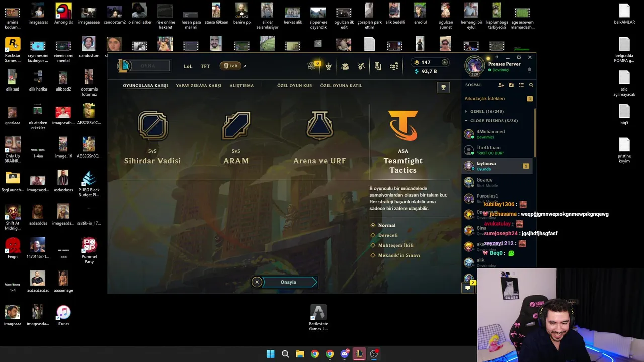
Task: Switch to LoL game tab
Action: coord(188,66)
